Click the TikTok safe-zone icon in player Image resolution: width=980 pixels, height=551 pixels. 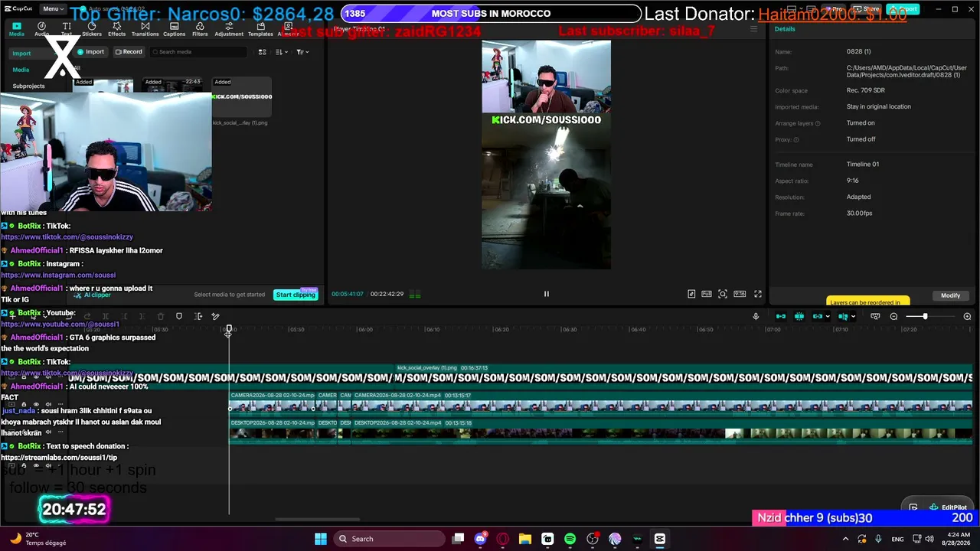691,294
